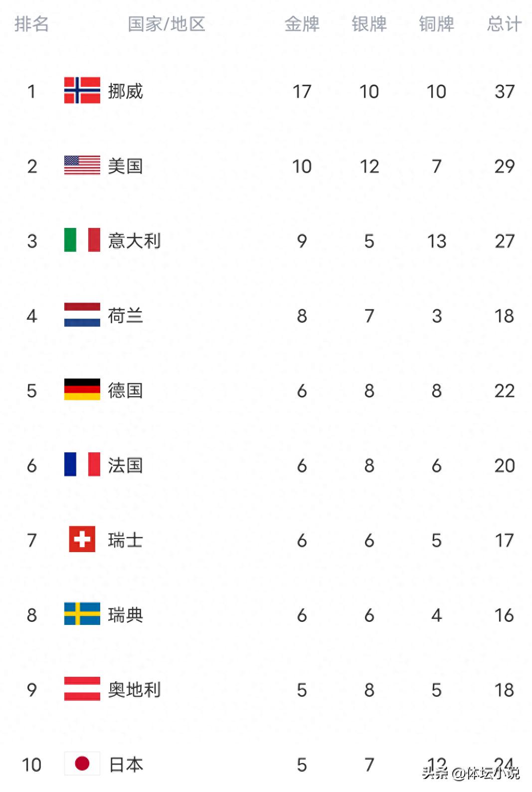
Task: Click the Norway flag icon
Action: (82, 91)
